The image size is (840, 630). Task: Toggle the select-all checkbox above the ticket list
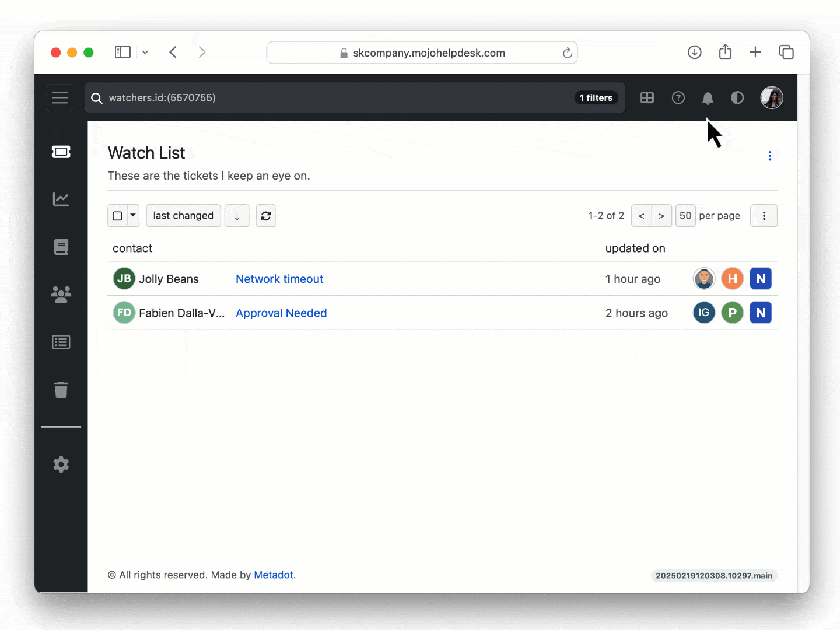[x=117, y=216]
